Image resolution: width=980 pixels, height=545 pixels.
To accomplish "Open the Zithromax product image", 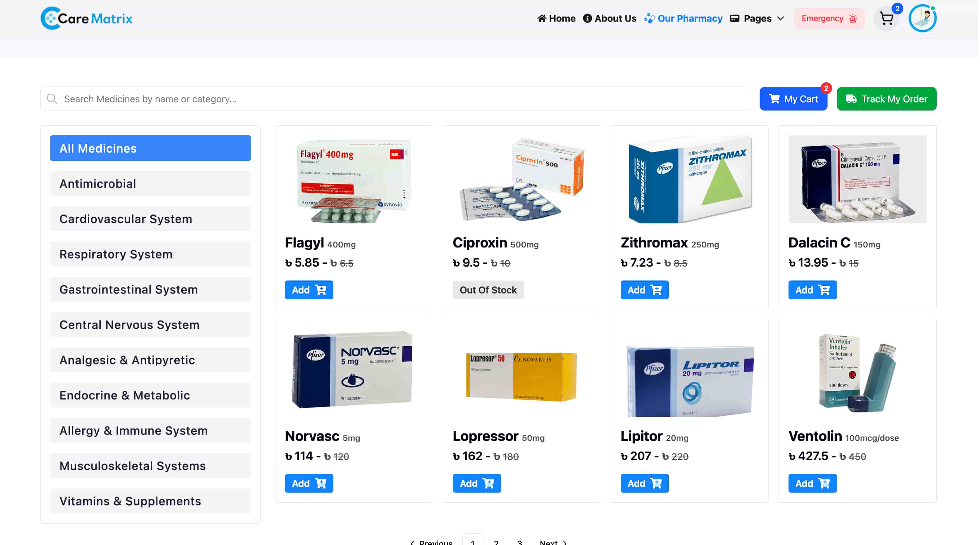I will pyautogui.click(x=691, y=180).
